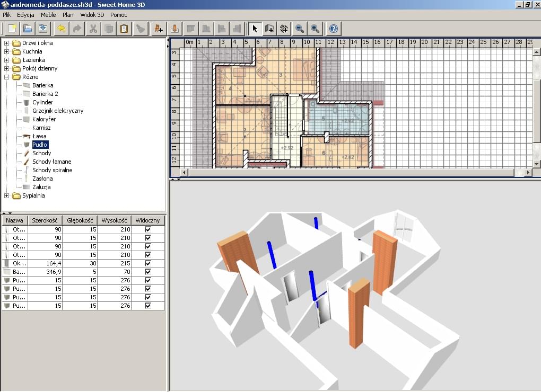541x392 pixels.
Task: Select Barierka 2 in the catalog
Action: tap(45, 94)
